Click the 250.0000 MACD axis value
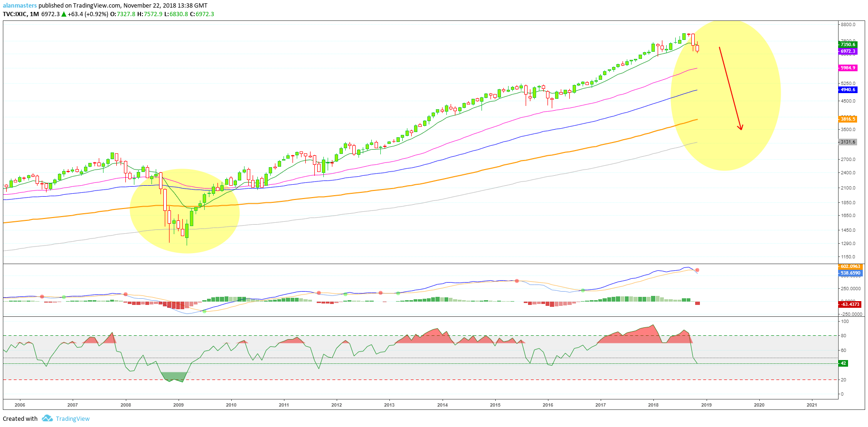 click(x=851, y=289)
